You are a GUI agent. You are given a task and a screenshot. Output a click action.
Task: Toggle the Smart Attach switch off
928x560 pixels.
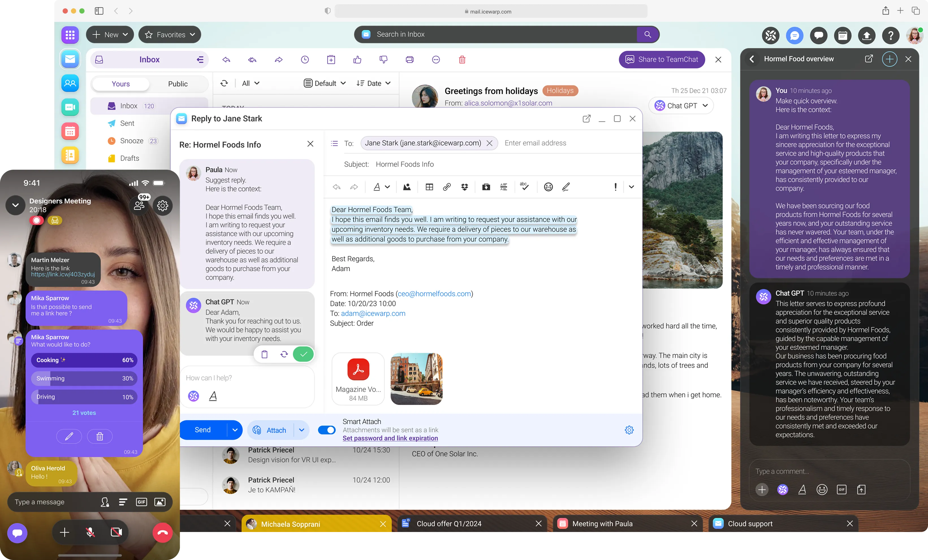[x=327, y=430]
